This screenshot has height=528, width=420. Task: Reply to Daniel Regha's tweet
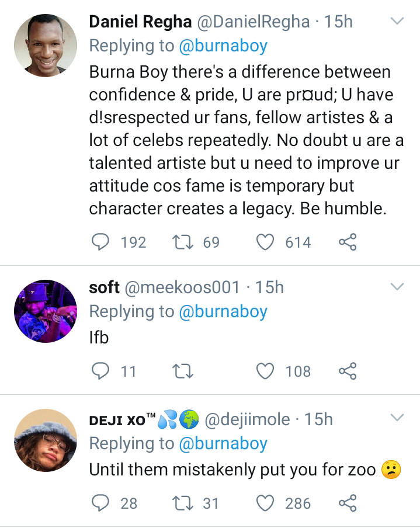(x=102, y=242)
